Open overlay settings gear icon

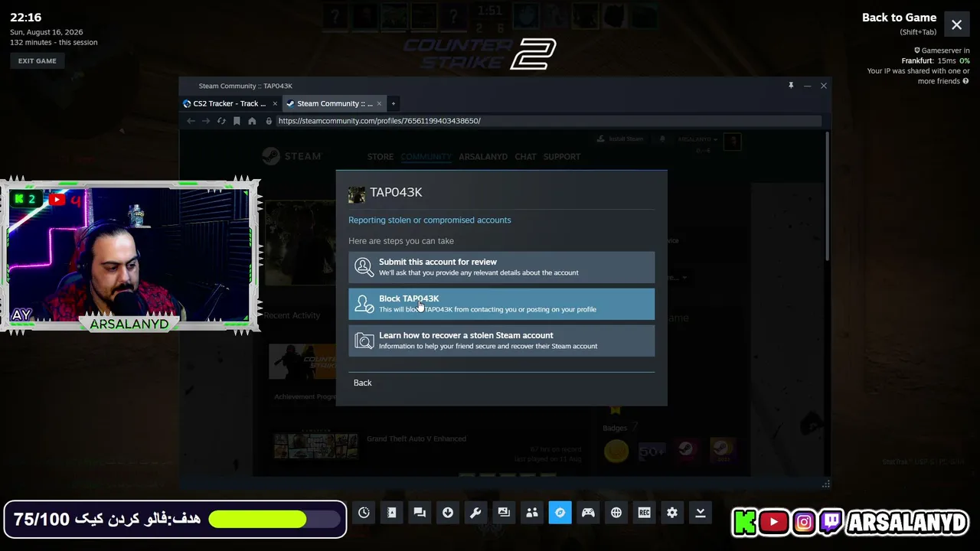[672, 513]
